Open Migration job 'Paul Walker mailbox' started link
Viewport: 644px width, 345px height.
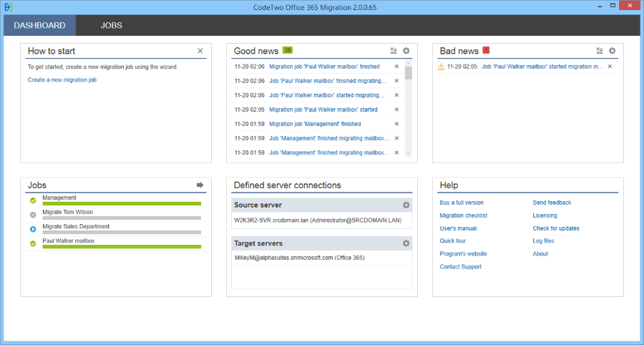coord(323,110)
